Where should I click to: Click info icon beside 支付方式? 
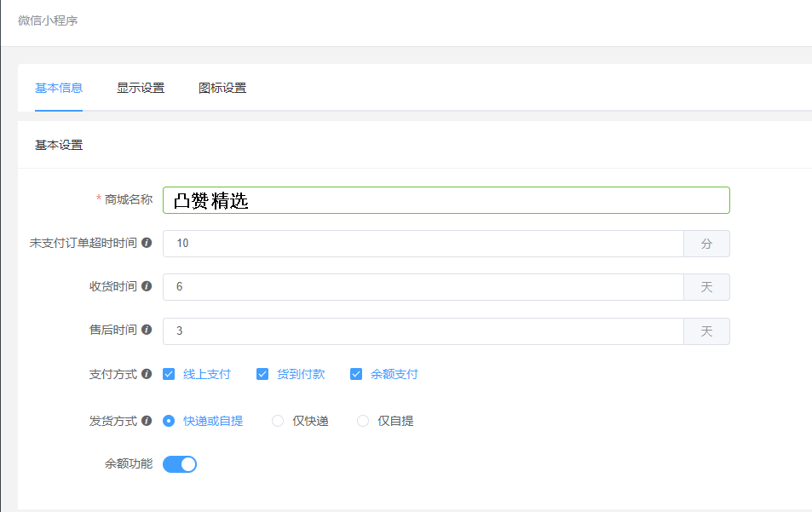(x=147, y=374)
